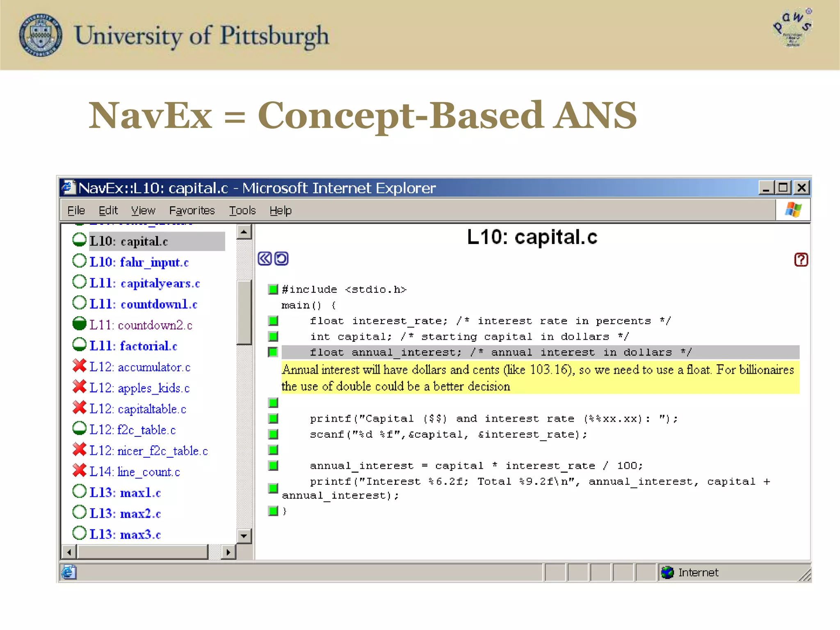This screenshot has height=630, width=840.
Task: Open the L11: countdown1.c example link
Action: point(144,304)
